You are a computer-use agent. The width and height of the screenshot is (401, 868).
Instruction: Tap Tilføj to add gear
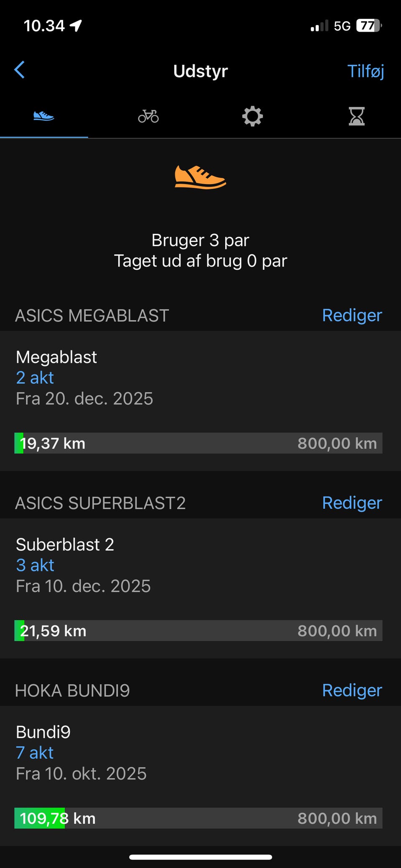point(365,71)
